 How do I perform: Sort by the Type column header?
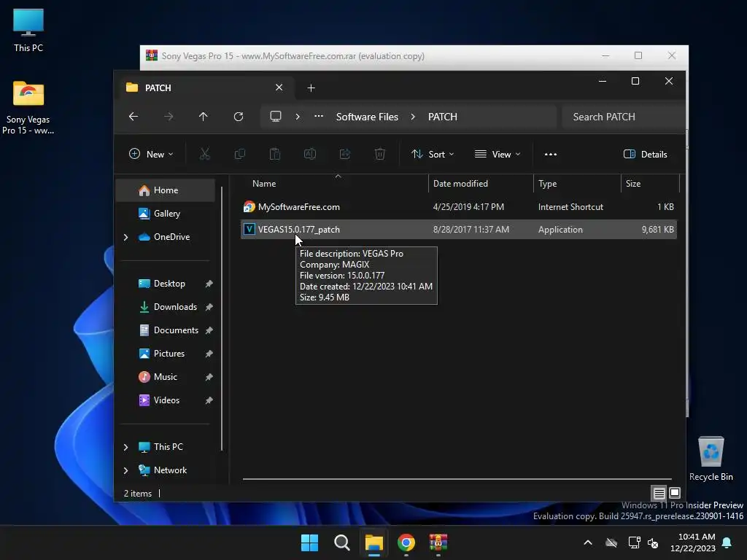click(577, 183)
